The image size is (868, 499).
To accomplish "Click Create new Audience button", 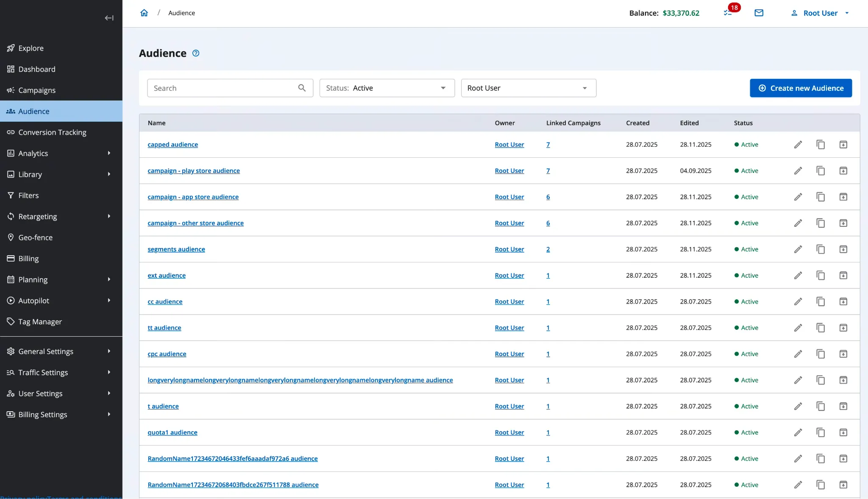I will click(x=801, y=88).
